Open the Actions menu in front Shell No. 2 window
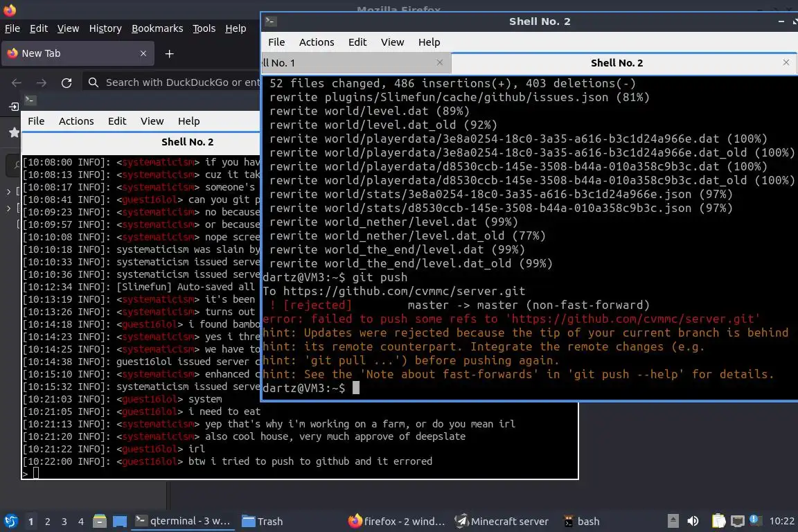 click(317, 42)
